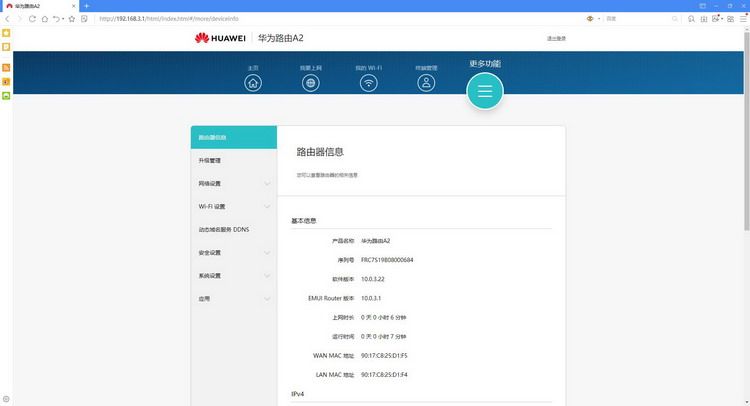Viewport: 750px width, 406px height.
Task: Click the magnifier search icon
Action: tap(675, 19)
